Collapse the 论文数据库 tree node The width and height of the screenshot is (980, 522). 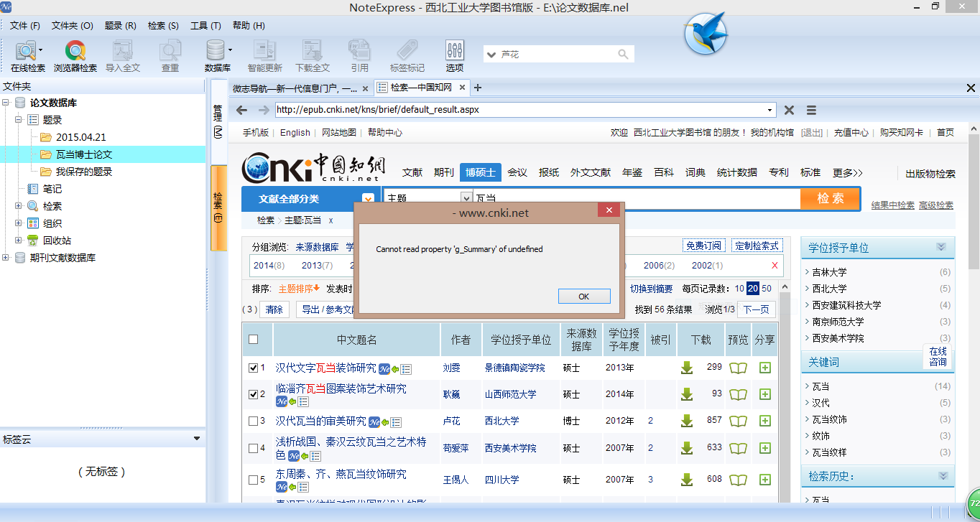point(6,103)
